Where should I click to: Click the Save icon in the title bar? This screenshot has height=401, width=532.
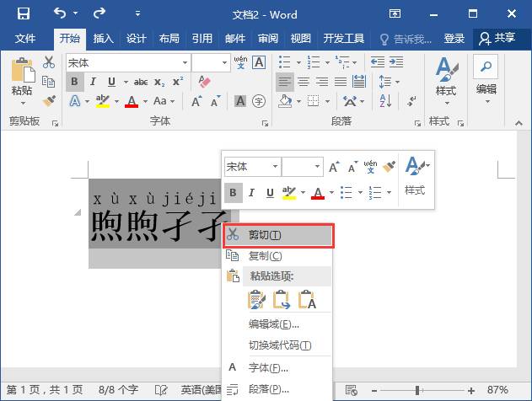click(x=23, y=13)
